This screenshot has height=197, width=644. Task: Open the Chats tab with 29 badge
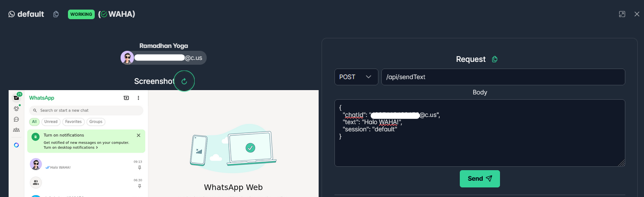17,97
